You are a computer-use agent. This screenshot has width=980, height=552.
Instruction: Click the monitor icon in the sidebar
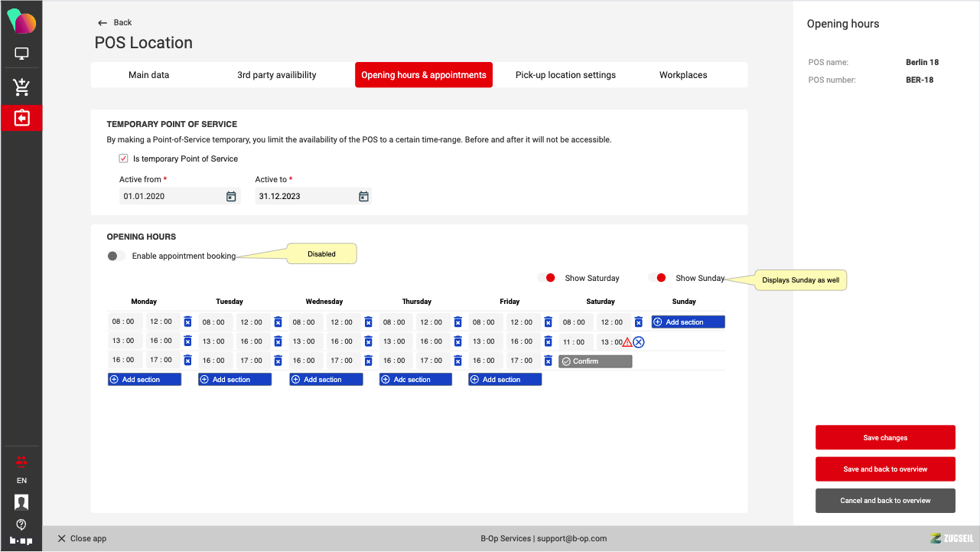(21, 54)
